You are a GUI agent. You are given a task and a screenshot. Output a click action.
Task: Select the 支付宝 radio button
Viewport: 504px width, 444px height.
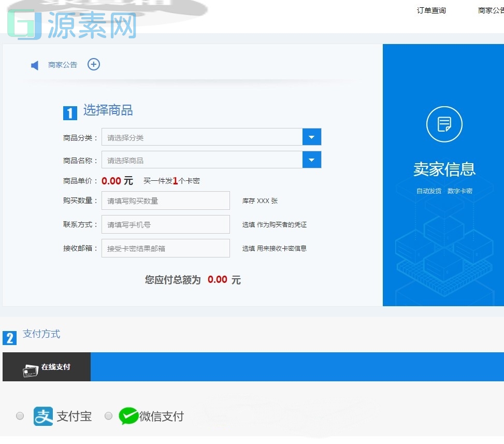click(20, 416)
